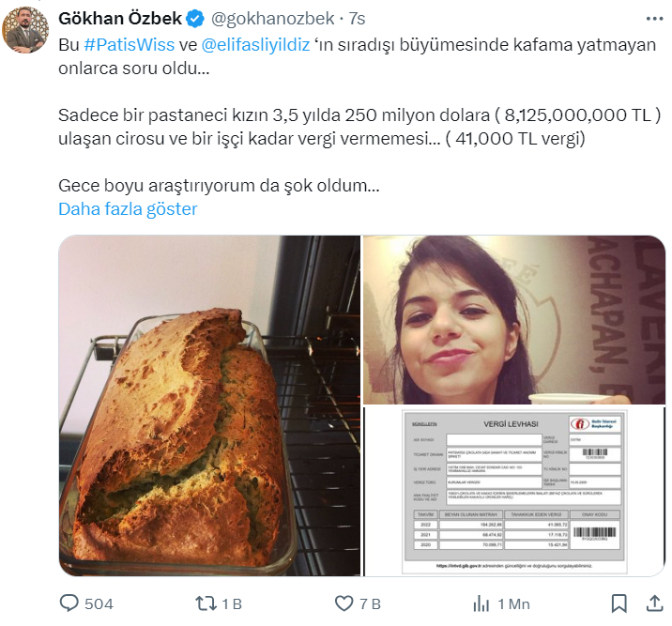The width and height of the screenshot is (672, 626).
Task: Expand tweet with Daha fazla göster
Action: pyautogui.click(x=128, y=209)
